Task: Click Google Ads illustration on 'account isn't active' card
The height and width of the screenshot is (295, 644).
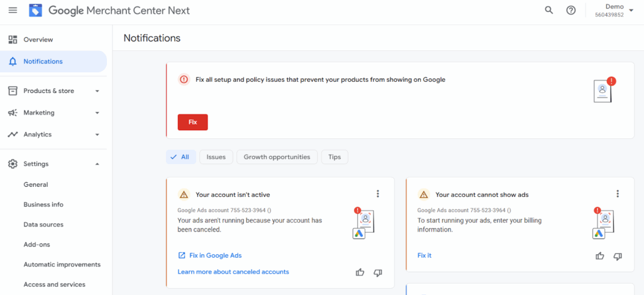Action: (364, 223)
